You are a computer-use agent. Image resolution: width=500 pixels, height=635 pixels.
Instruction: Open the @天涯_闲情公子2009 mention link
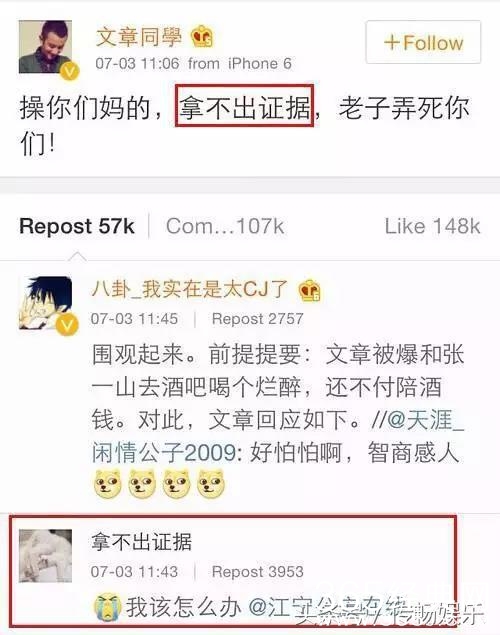coord(277,436)
